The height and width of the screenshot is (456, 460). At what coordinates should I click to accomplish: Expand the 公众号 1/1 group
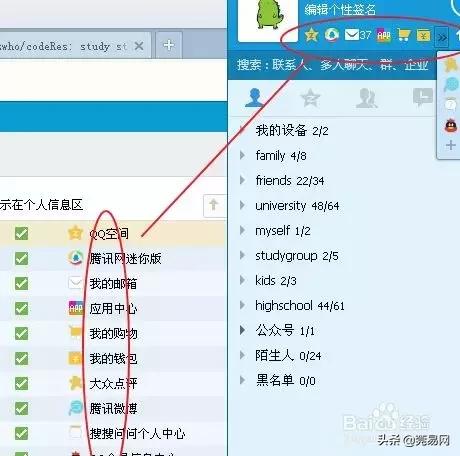click(242, 330)
